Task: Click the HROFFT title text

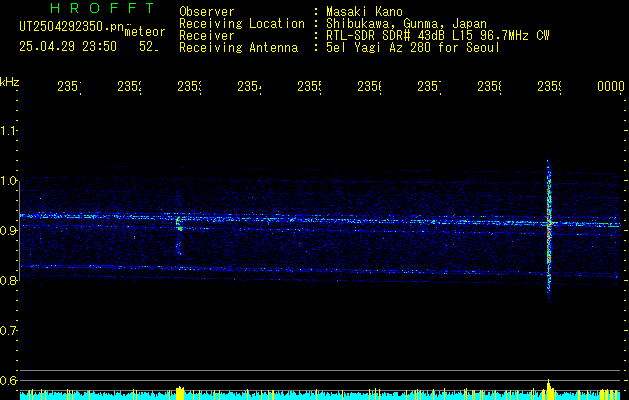Action: pyautogui.click(x=102, y=8)
